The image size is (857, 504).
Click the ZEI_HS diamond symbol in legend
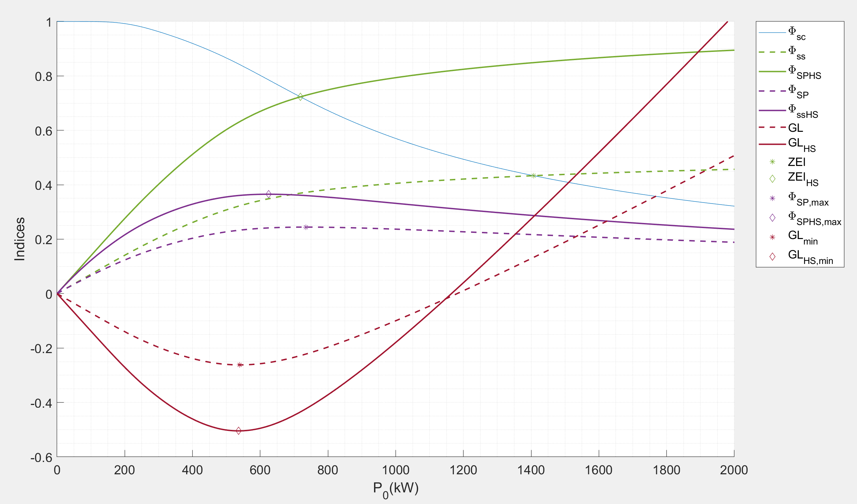(x=772, y=179)
